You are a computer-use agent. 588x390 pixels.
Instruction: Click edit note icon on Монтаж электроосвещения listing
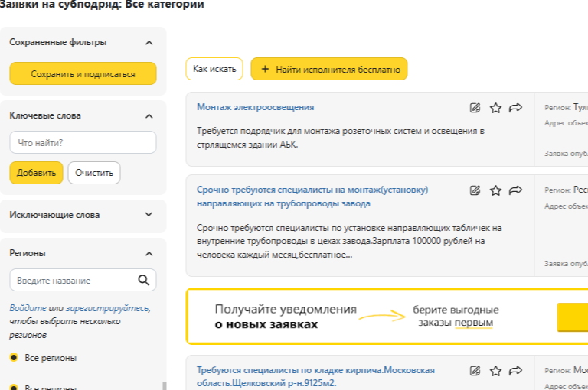tap(475, 108)
